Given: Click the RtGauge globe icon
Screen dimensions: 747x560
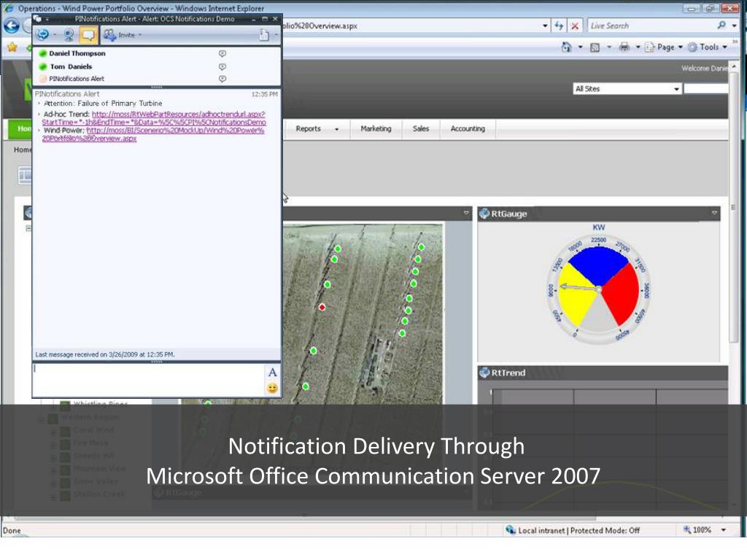Looking at the screenshot, I should point(484,214).
